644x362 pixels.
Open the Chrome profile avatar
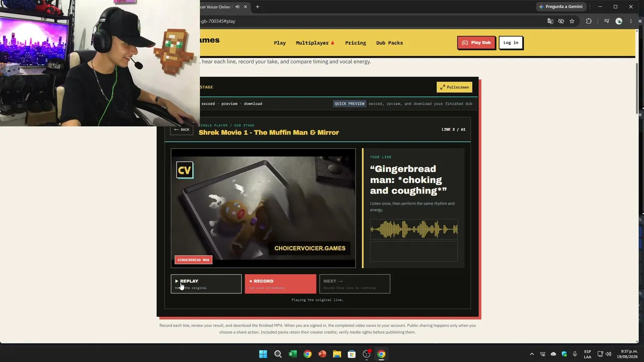tap(619, 21)
